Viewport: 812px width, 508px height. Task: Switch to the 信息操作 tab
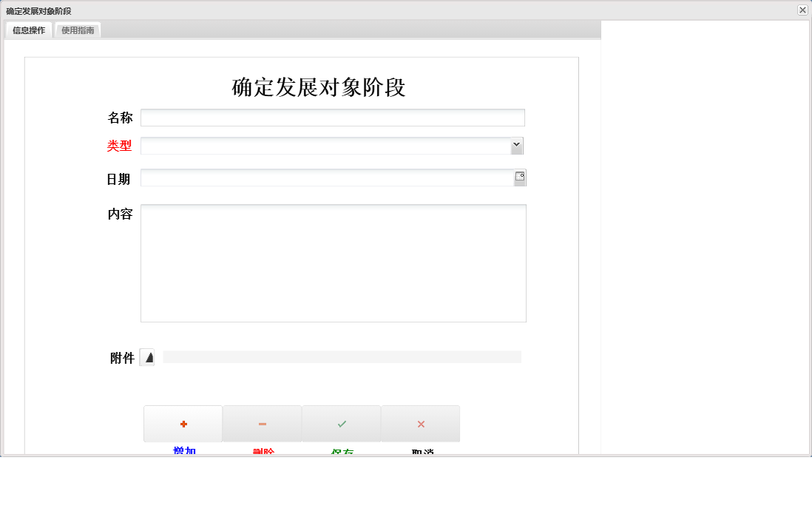[x=27, y=30]
